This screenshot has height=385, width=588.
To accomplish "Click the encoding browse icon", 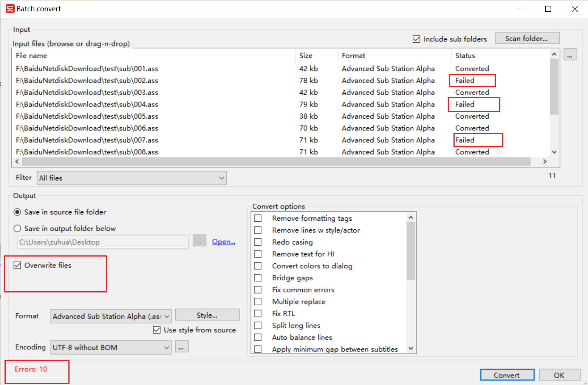I will (182, 346).
